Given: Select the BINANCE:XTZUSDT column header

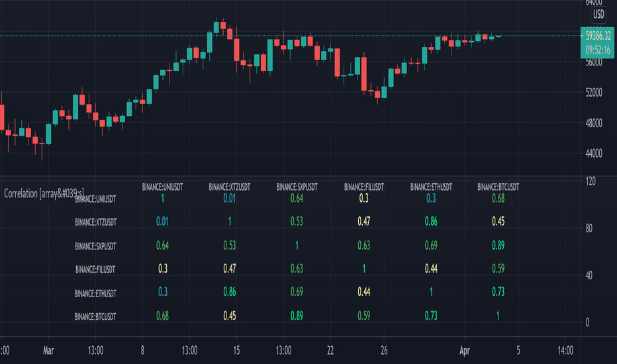Looking at the screenshot, I should (x=230, y=187).
